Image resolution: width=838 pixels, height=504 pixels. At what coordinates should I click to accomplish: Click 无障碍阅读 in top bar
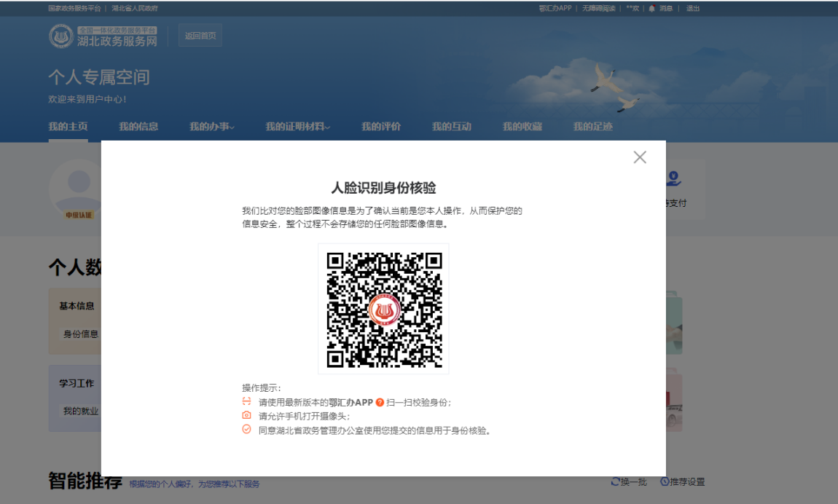click(598, 8)
